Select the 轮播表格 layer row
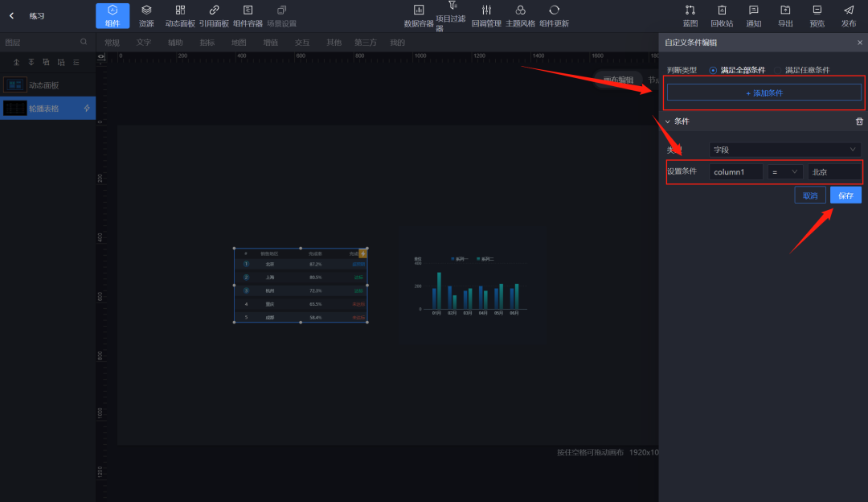 [47, 108]
